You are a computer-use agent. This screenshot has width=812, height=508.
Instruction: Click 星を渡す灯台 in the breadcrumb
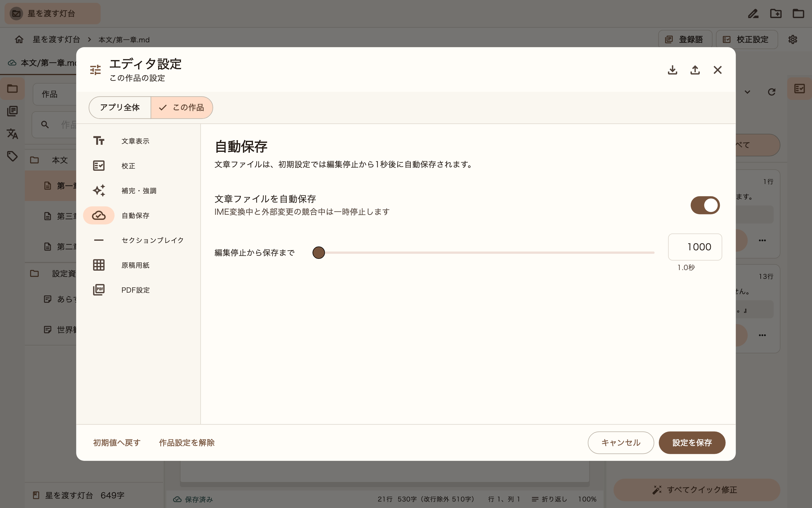tap(56, 39)
